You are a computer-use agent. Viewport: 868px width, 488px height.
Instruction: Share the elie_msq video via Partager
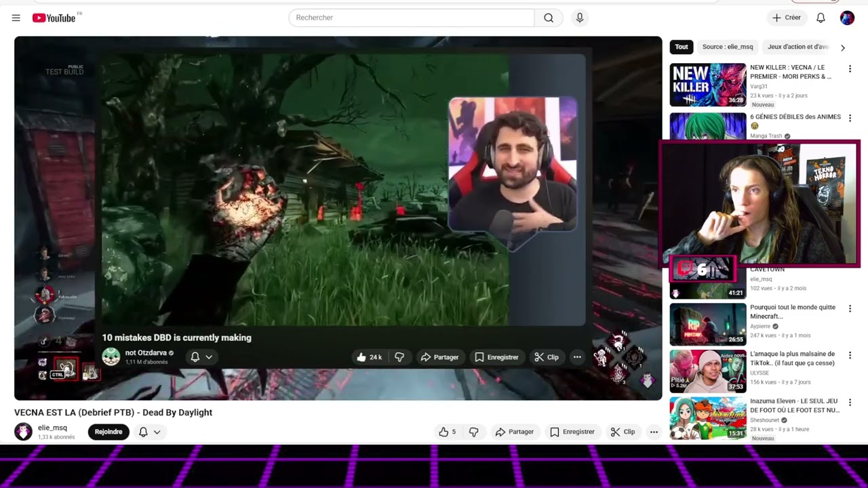tap(515, 432)
